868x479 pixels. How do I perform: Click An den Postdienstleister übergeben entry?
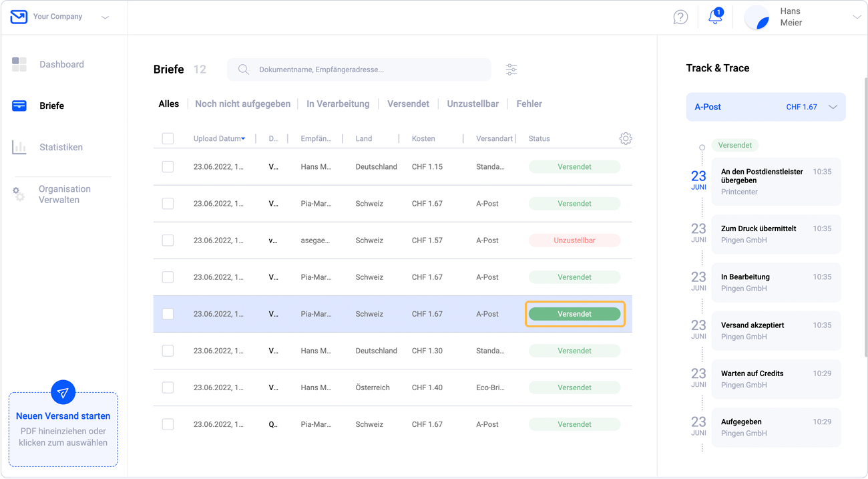coord(776,182)
